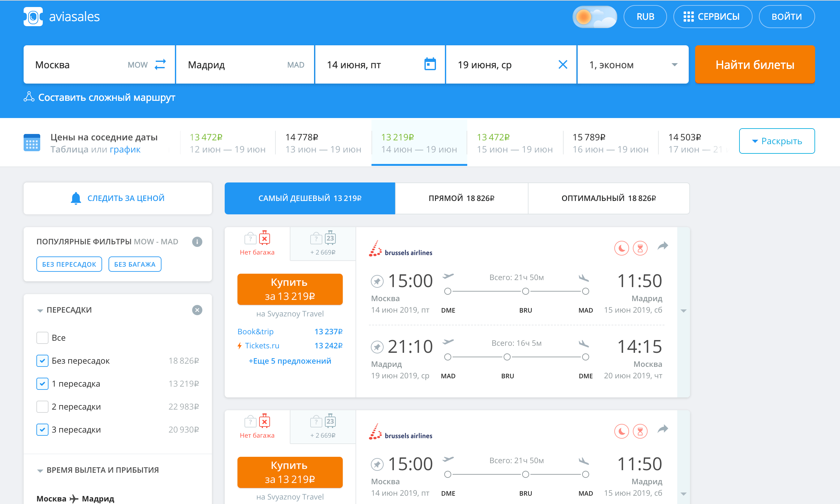This screenshot has width=840, height=504.
Task: Click the neighboring dates calendar icon
Action: pyautogui.click(x=32, y=143)
